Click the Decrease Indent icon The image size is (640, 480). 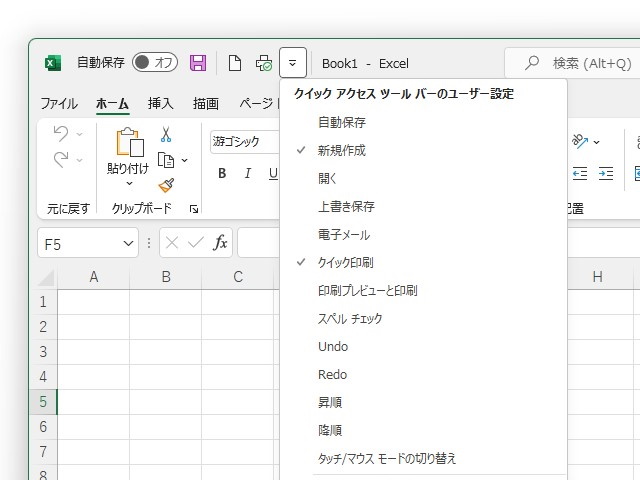click(580, 173)
